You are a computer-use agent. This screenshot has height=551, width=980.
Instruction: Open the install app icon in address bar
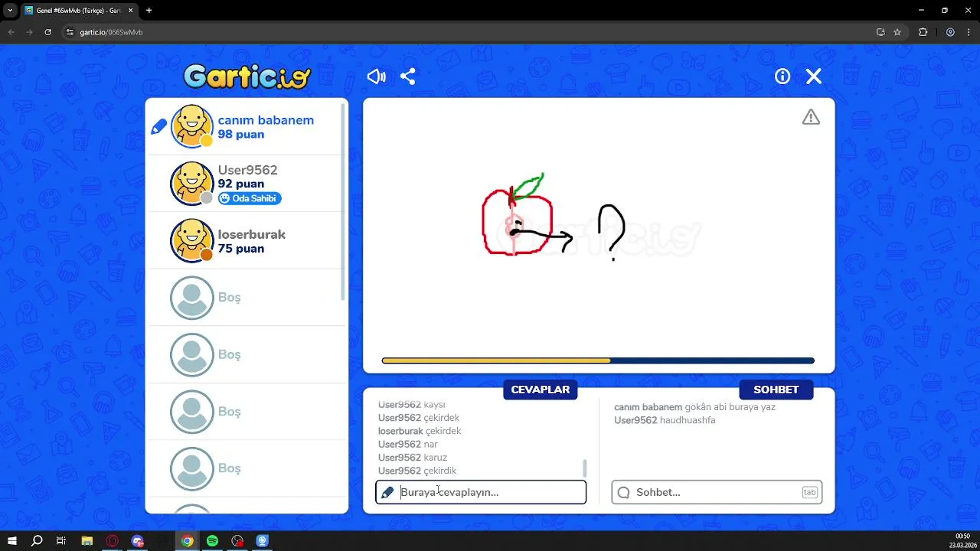pos(880,32)
